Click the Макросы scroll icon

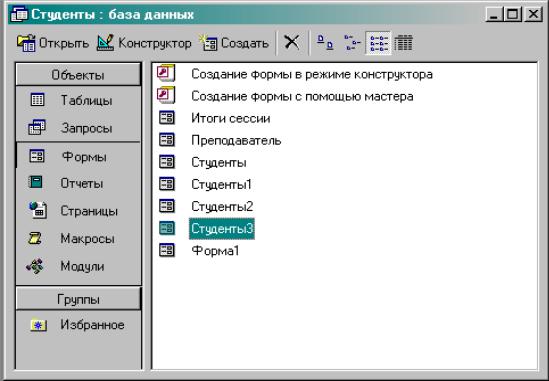click(35, 238)
